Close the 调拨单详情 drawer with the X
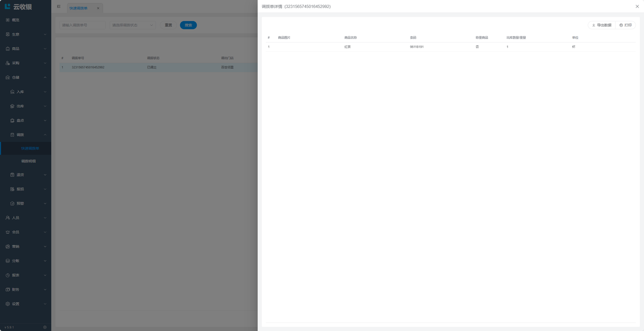The height and width of the screenshot is (331, 644). 637,7
